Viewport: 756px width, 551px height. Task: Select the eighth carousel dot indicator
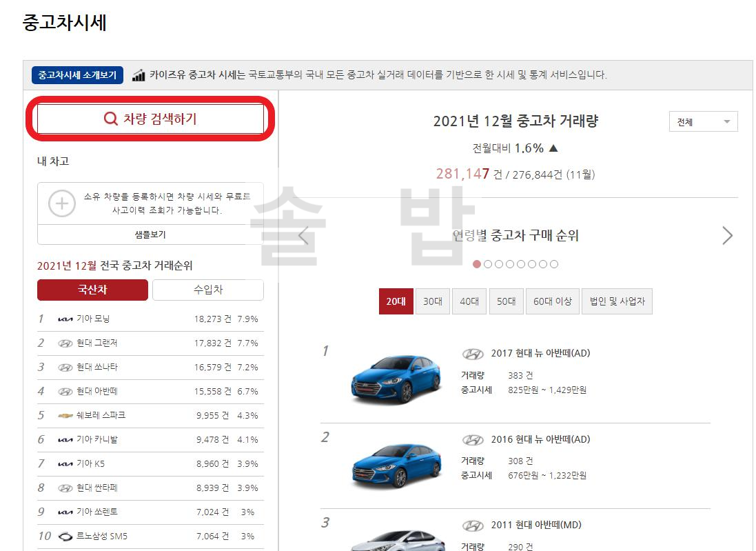pos(554,264)
